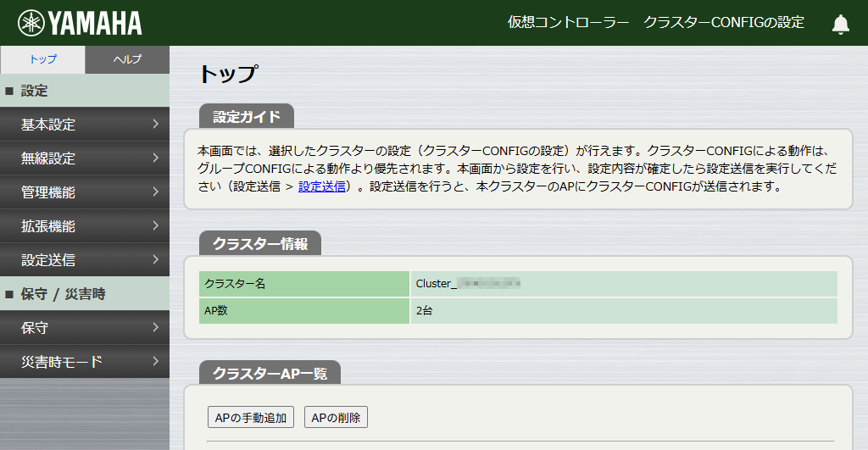Click the 設定ガイド section heading
This screenshot has width=868, height=450.
(247, 117)
